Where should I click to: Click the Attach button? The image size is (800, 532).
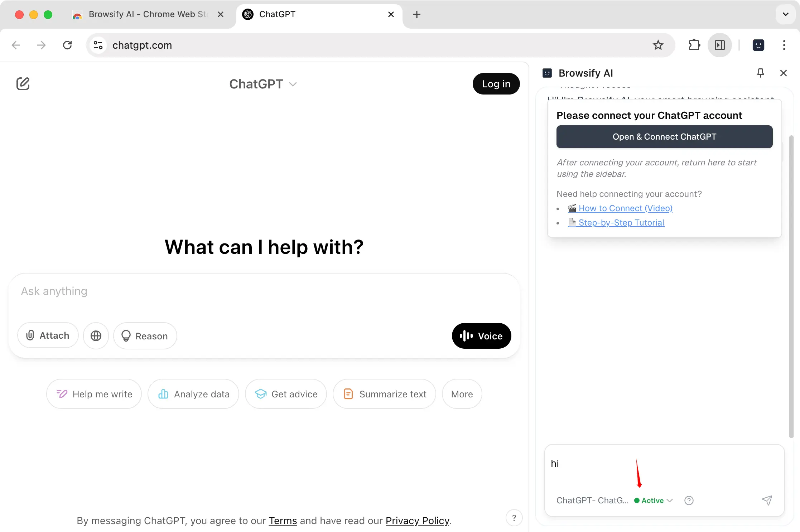tap(48, 335)
